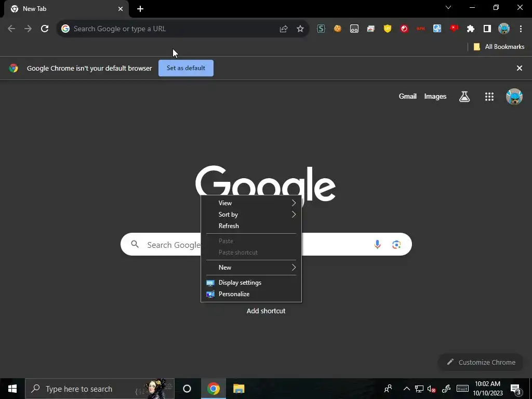Screen dimensions: 532x399
Task: Click the blue square extension icon
Action: point(437,29)
